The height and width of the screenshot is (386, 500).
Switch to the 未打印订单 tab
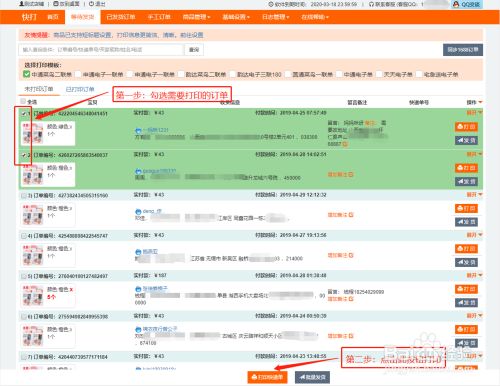pyautogui.click(x=39, y=89)
